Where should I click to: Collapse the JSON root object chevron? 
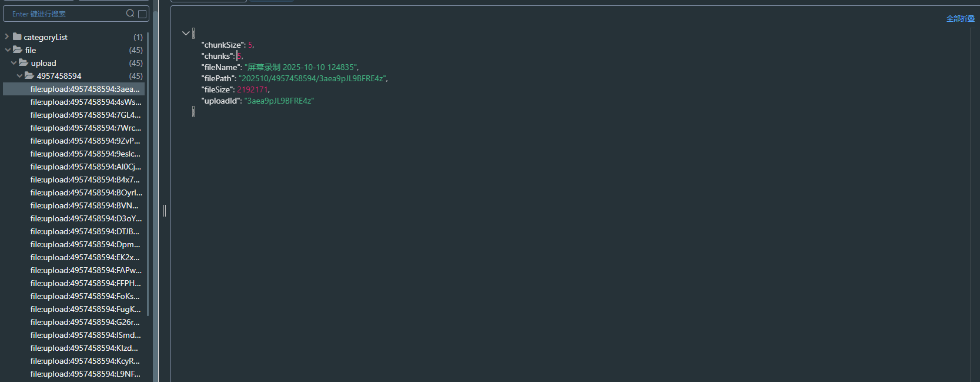[186, 33]
